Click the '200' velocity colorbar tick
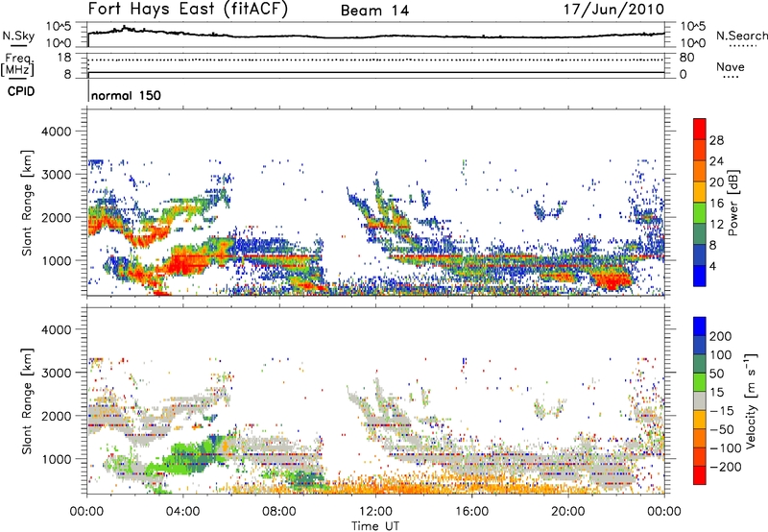 (721, 336)
